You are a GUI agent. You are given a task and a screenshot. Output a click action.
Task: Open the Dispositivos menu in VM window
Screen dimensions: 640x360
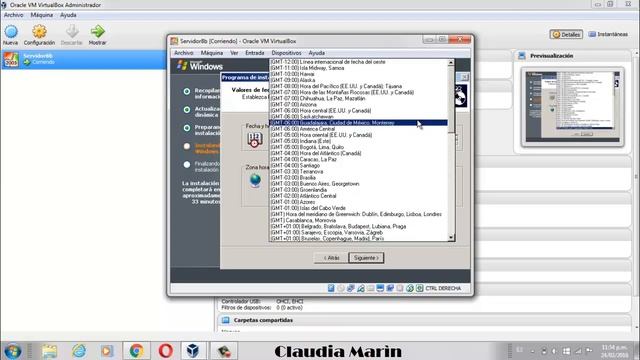point(286,53)
